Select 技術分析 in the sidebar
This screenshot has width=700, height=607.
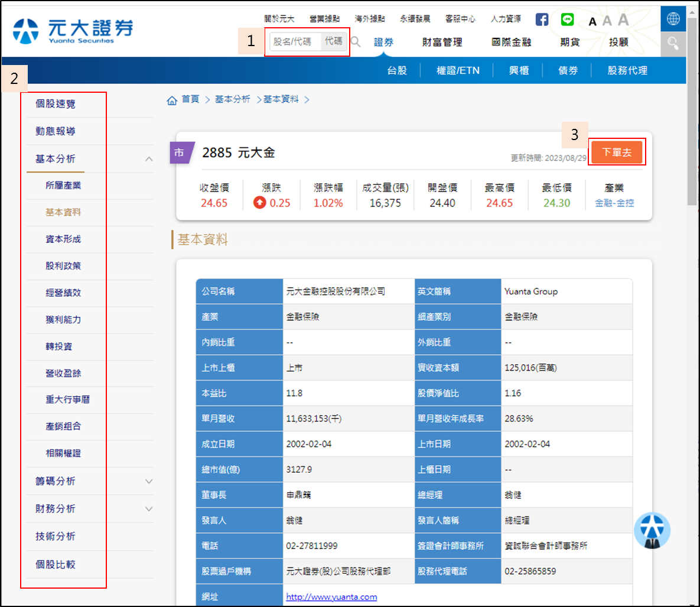(x=56, y=537)
